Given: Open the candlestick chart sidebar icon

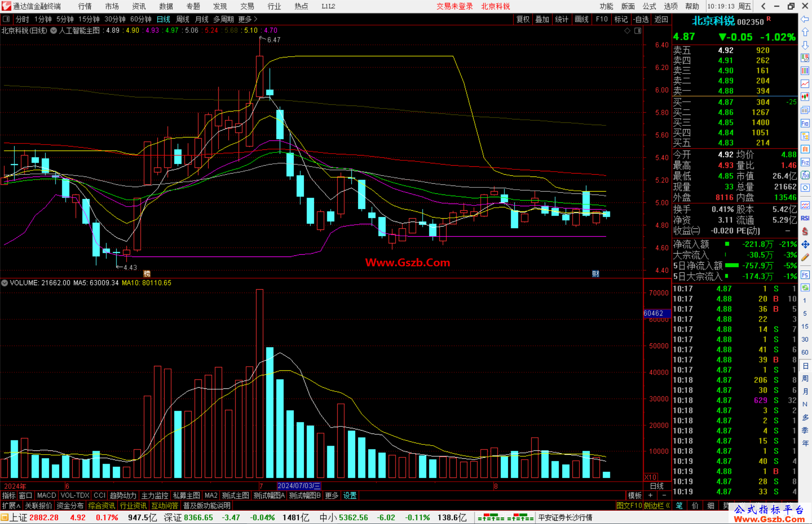Looking at the screenshot, I should 805,97.
